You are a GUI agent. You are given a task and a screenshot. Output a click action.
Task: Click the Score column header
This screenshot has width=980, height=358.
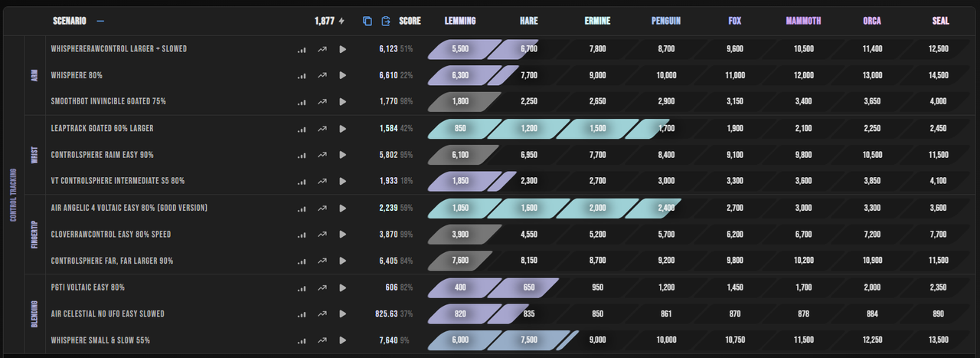point(410,21)
